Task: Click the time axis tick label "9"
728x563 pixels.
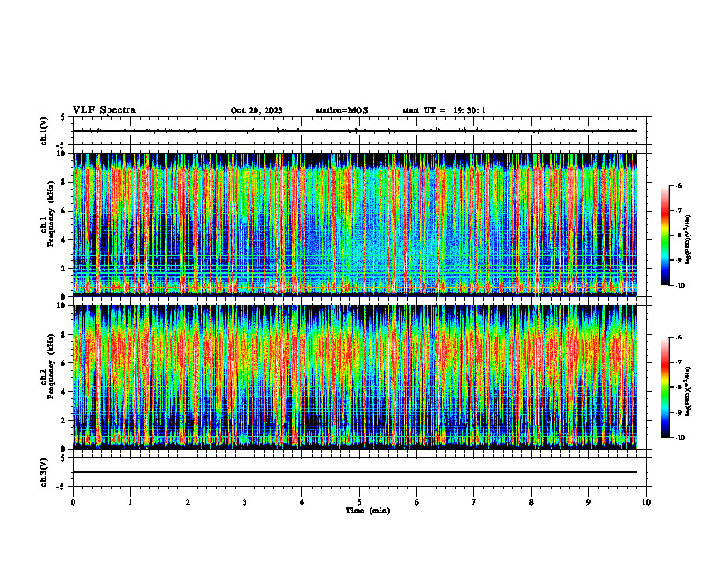Action: click(x=588, y=502)
